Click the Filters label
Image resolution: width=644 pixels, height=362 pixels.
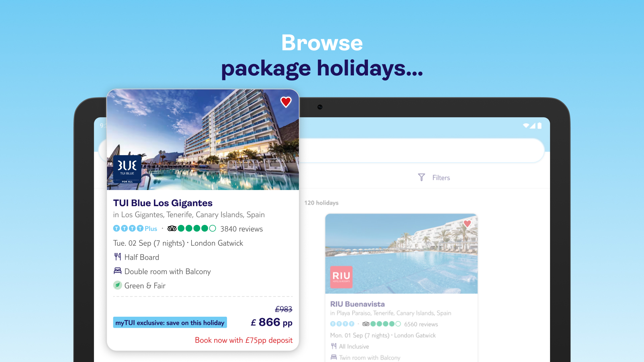441,178
